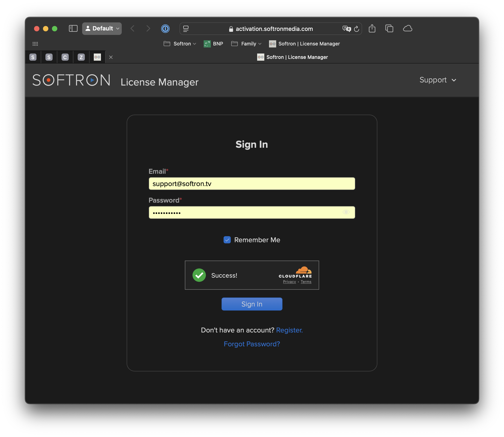This screenshot has width=504, height=437.
Task: Click the License Manager heading
Action: pos(160,82)
